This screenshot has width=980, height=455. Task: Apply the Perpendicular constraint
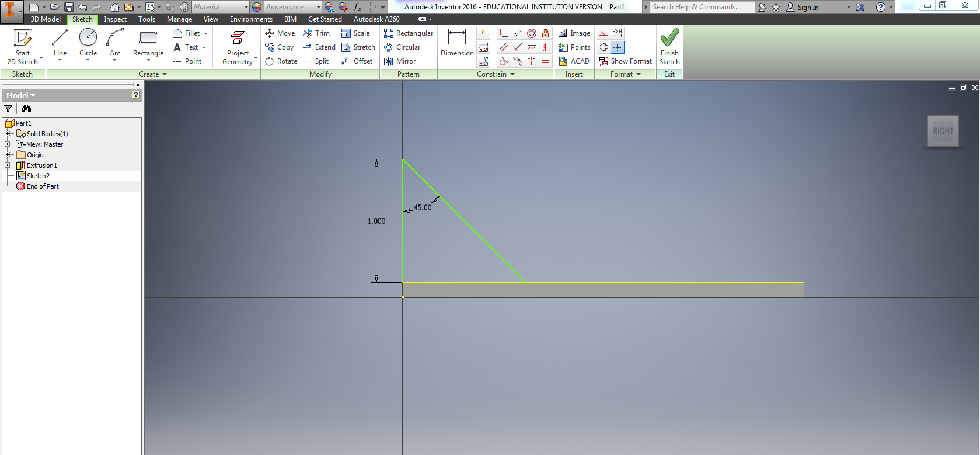click(x=517, y=47)
